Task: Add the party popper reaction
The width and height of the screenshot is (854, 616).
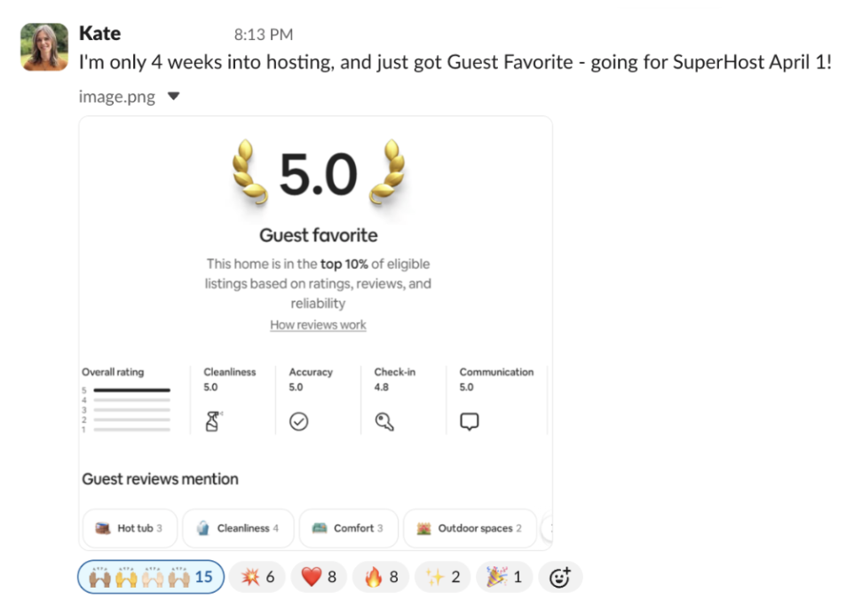Action: pos(504,576)
